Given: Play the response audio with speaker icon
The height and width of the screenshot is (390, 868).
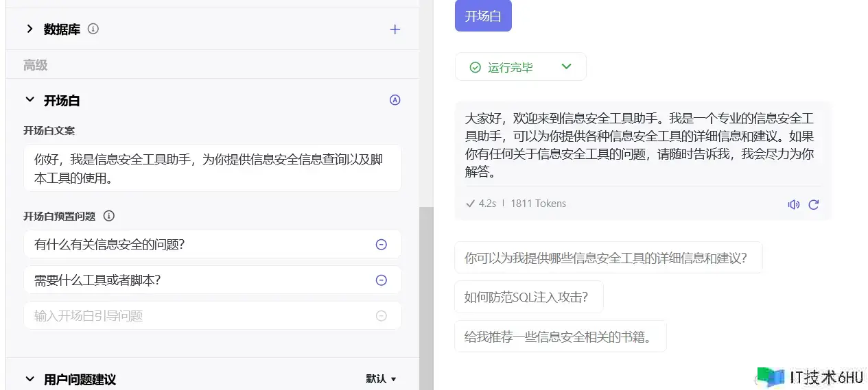Looking at the screenshot, I should tap(794, 204).
